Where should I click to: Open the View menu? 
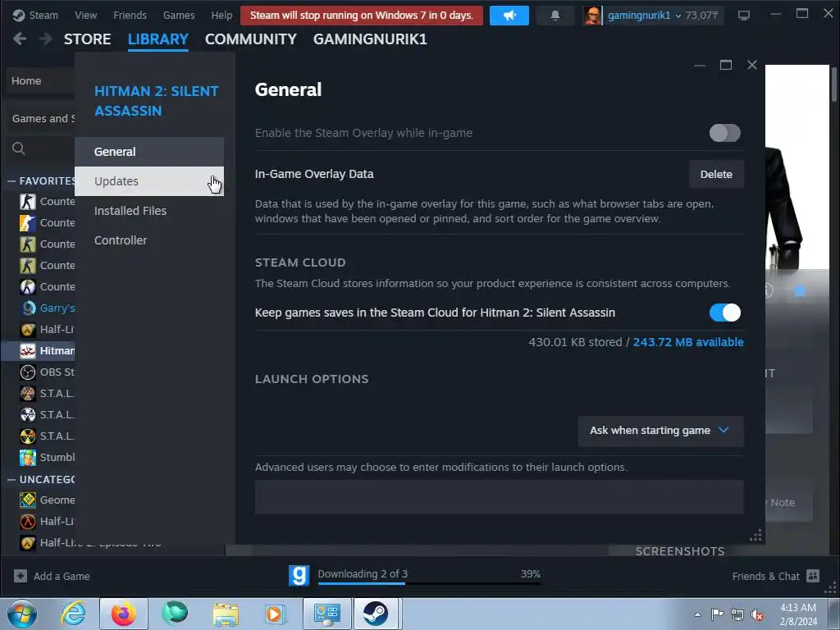(85, 15)
